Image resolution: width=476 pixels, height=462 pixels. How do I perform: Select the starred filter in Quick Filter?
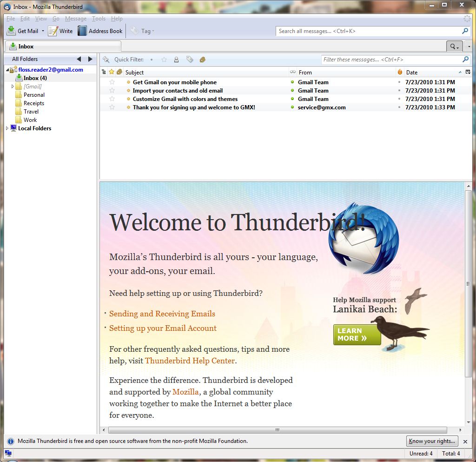(164, 60)
